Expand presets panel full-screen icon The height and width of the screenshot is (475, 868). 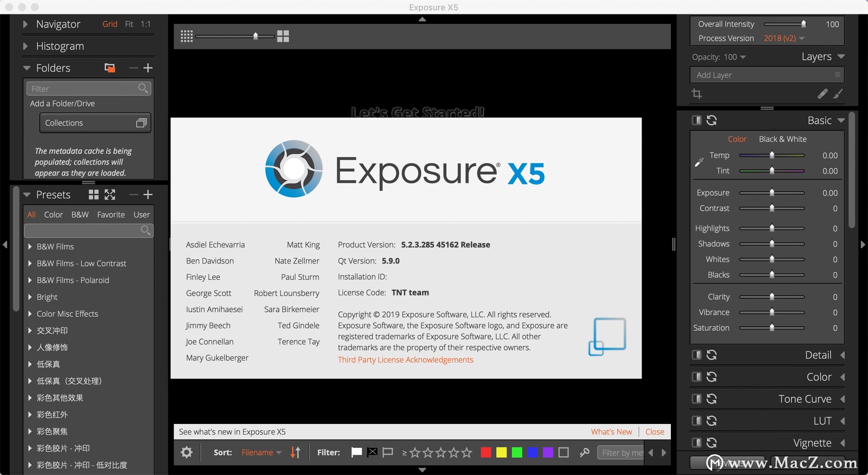pyautogui.click(x=110, y=195)
